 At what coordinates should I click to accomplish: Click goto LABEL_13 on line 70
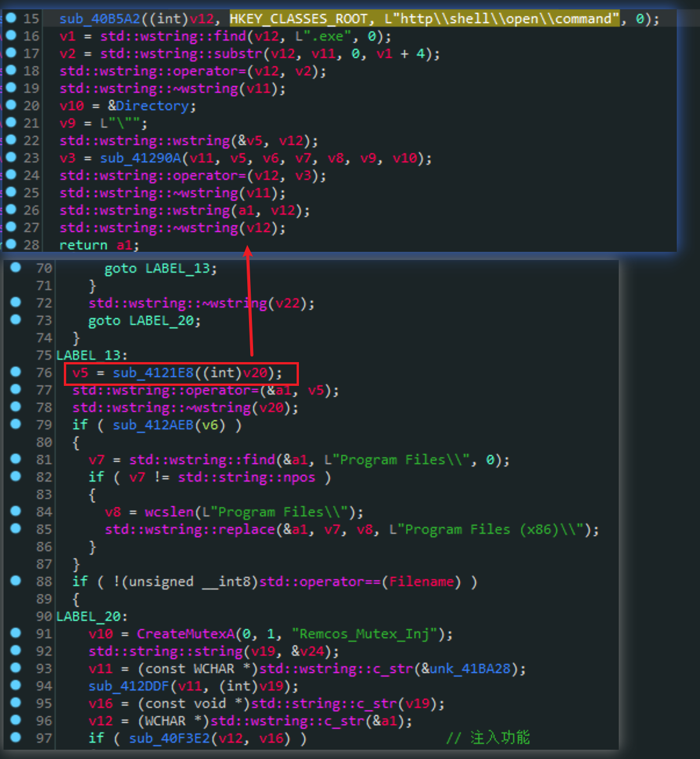click(161, 269)
